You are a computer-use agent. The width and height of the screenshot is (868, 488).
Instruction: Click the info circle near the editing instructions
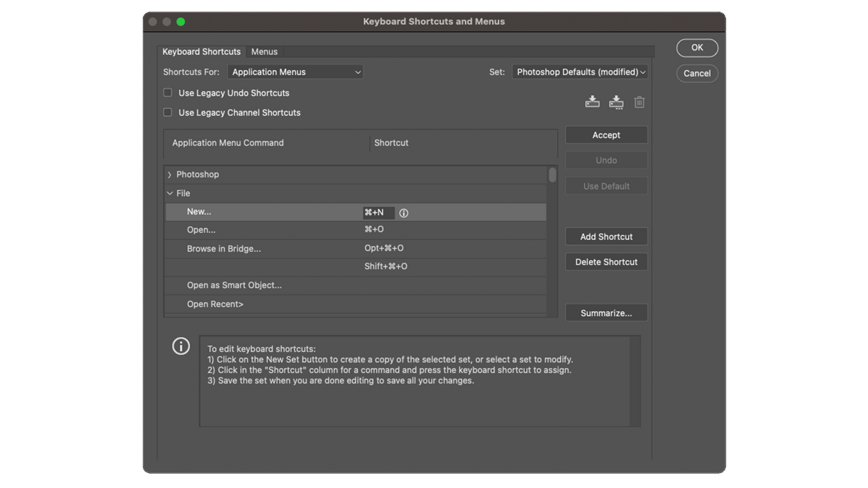tap(181, 346)
